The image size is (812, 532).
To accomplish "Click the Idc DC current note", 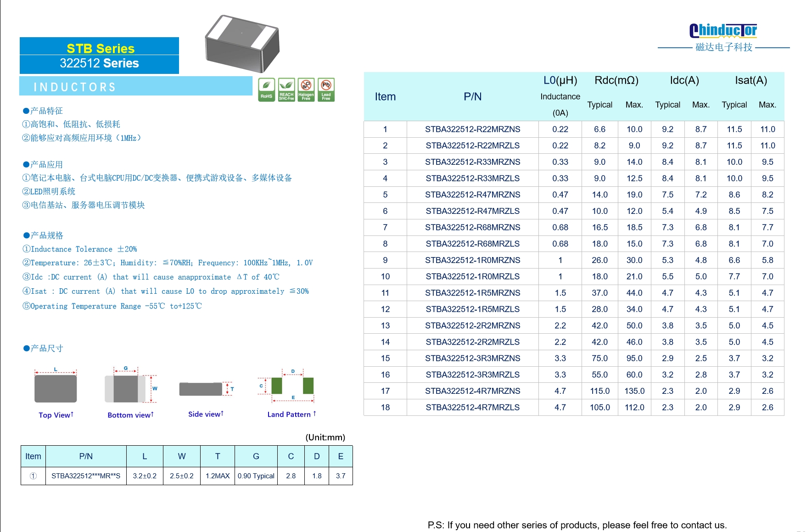I will (151, 277).
